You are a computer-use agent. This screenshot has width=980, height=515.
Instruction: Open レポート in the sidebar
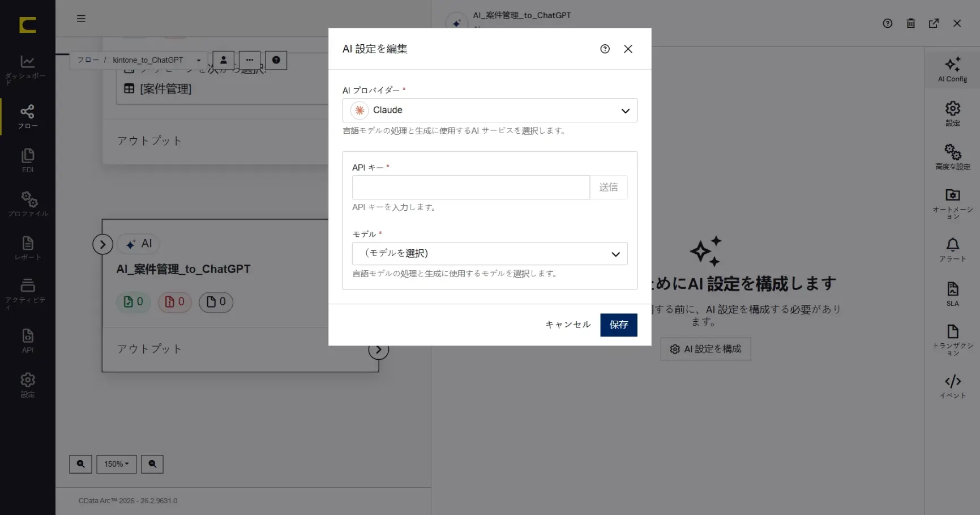(x=27, y=248)
